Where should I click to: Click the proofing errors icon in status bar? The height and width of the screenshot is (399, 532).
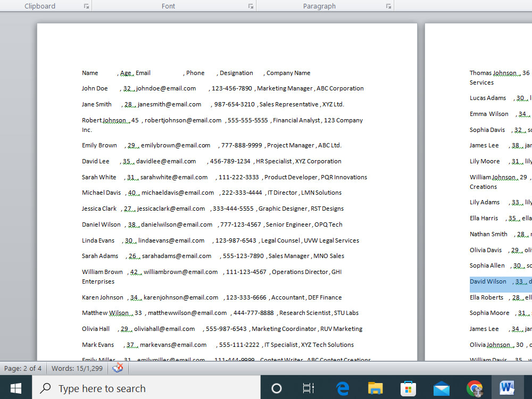click(x=118, y=368)
